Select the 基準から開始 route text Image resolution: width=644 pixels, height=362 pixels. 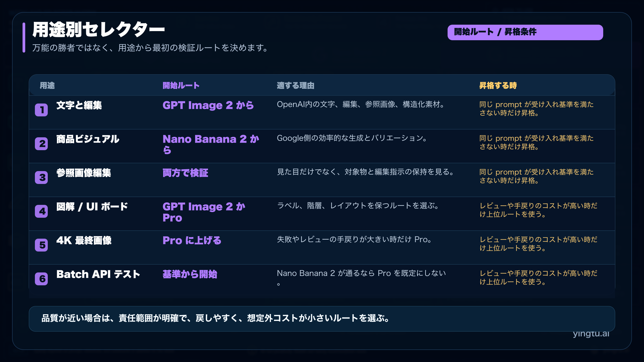click(190, 275)
